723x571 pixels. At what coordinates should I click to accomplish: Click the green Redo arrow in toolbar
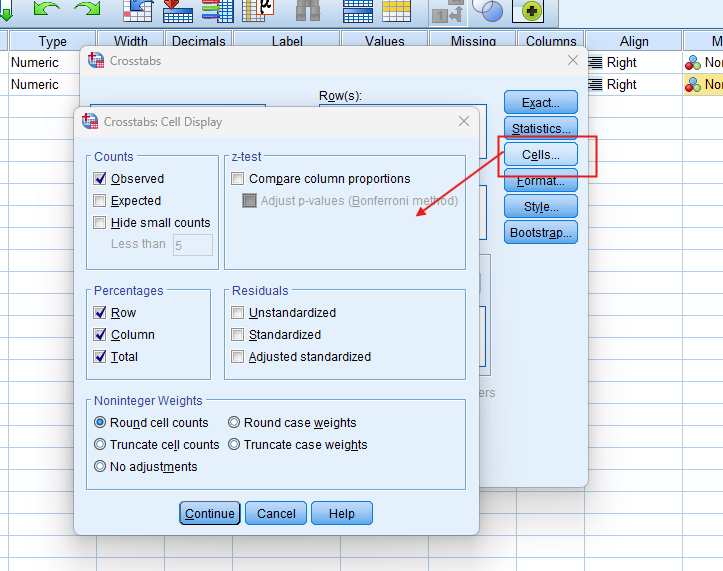88,9
